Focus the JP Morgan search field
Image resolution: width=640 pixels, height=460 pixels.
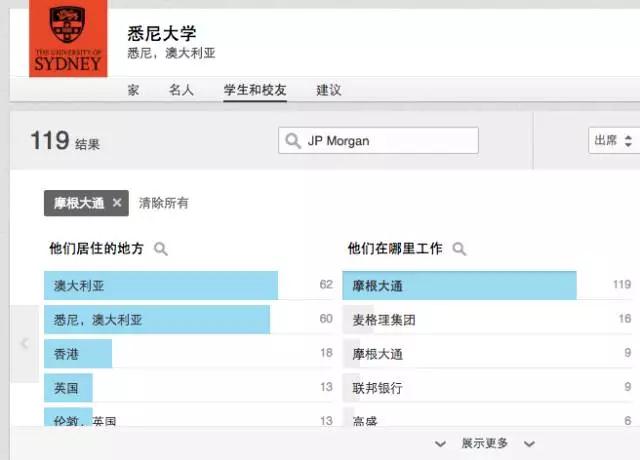tap(388, 141)
